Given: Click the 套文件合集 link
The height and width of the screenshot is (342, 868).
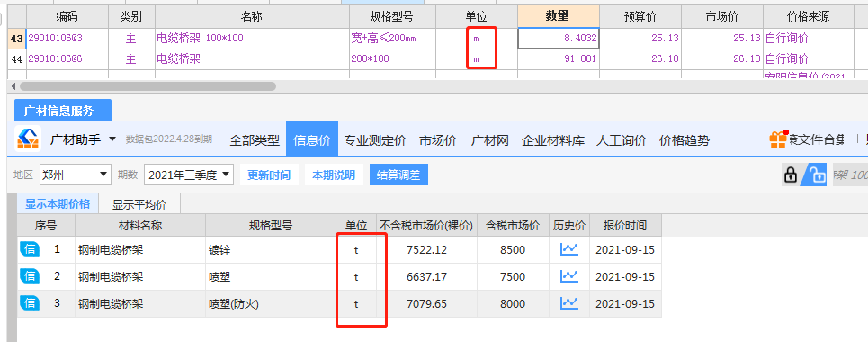Looking at the screenshot, I should (817, 139).
